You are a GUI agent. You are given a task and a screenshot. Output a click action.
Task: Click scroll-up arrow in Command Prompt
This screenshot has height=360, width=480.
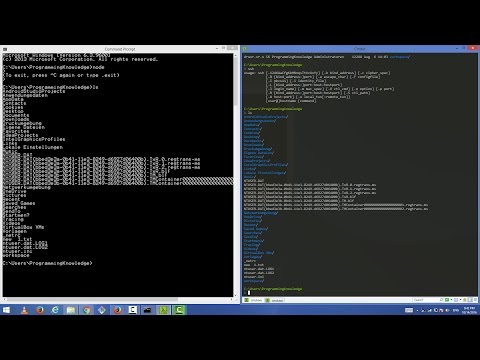[235, 55]
